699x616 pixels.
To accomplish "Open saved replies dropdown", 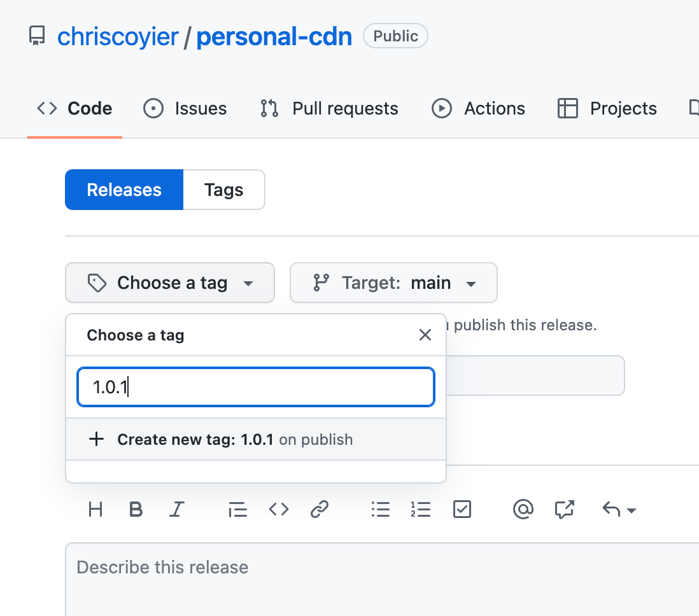I will tap(619, 509).
